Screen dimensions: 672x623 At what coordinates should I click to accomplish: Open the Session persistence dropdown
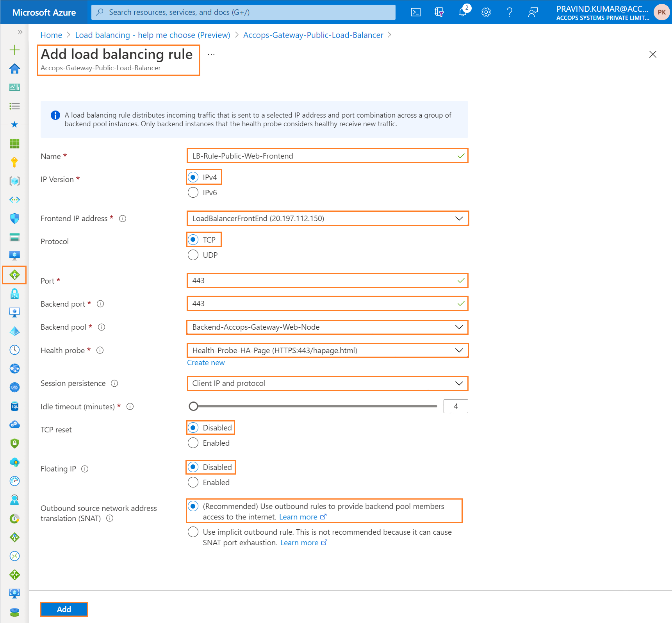[x=328, y=383]
